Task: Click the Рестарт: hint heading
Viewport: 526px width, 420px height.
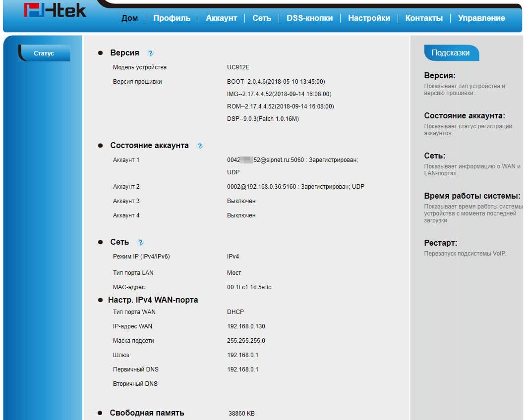Action: coord(440,243)
